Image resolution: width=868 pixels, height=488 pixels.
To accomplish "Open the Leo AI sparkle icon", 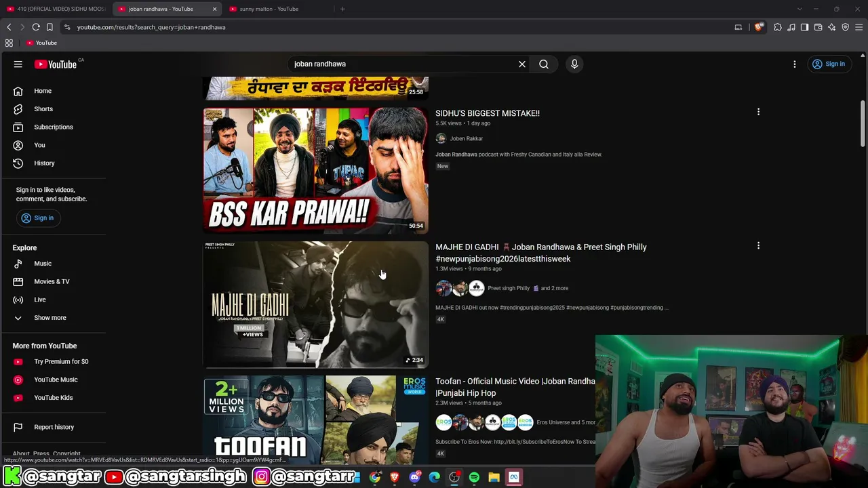I will (x=832, y=27).
